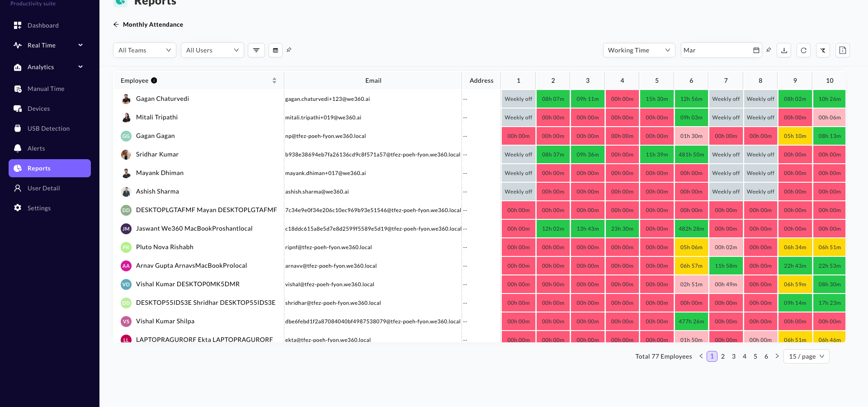The height and width of the screenshot is (407, 868).
Task: Open the All Teams dropdown
Action: tap(145, 50)
